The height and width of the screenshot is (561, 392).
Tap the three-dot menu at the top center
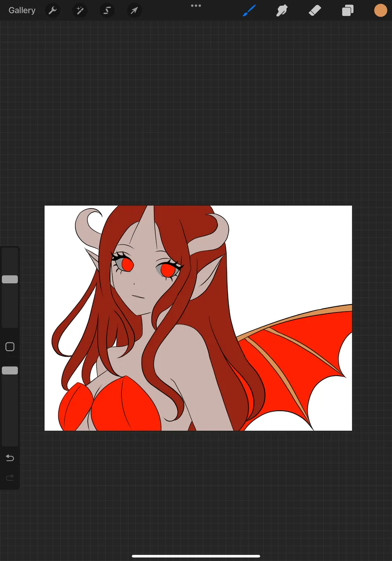(x=196, y=6)
